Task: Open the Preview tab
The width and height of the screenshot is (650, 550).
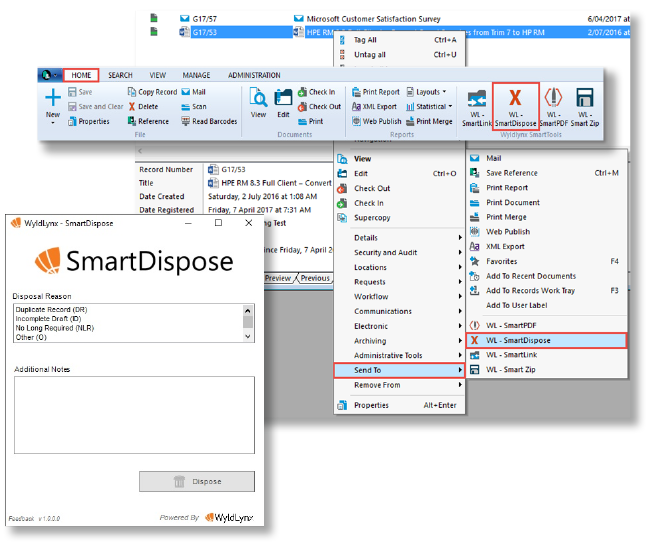Action: click(278, 278)
